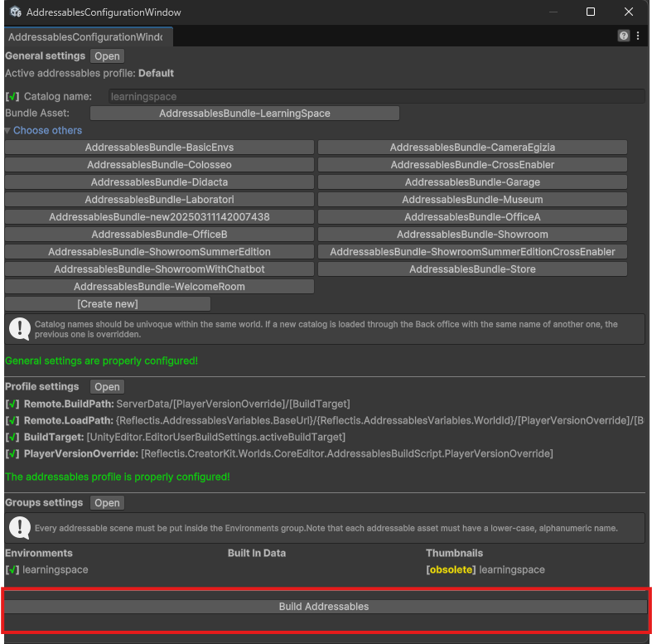
Task: Click the Build Addressables button
Action: 324,607
